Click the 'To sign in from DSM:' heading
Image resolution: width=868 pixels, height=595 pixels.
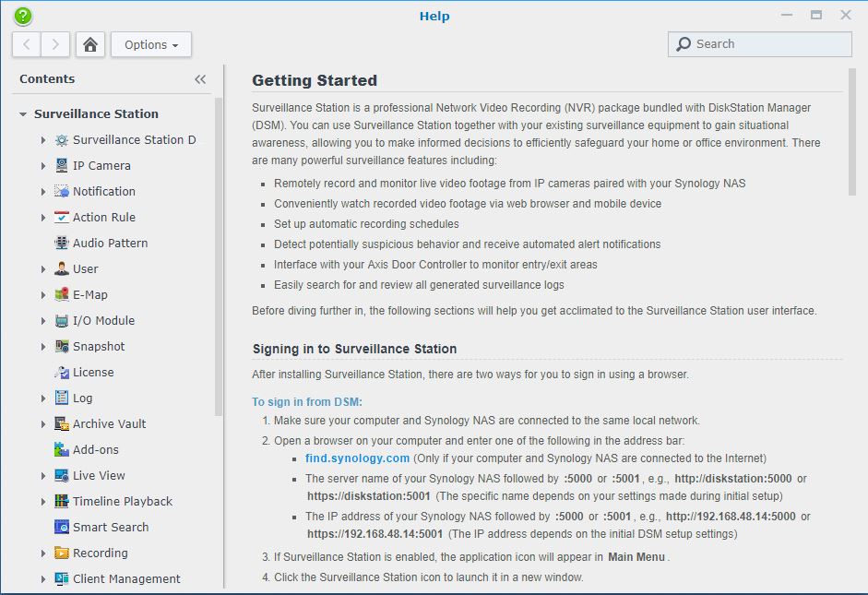(307, 402)
